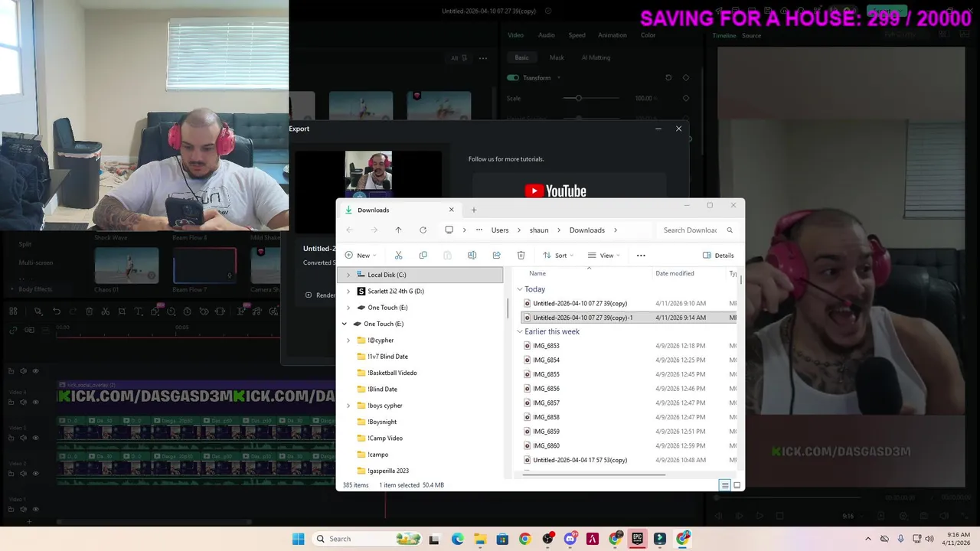
Task: Select the Mask sub-tab in editor
Action: click(557, 57)
